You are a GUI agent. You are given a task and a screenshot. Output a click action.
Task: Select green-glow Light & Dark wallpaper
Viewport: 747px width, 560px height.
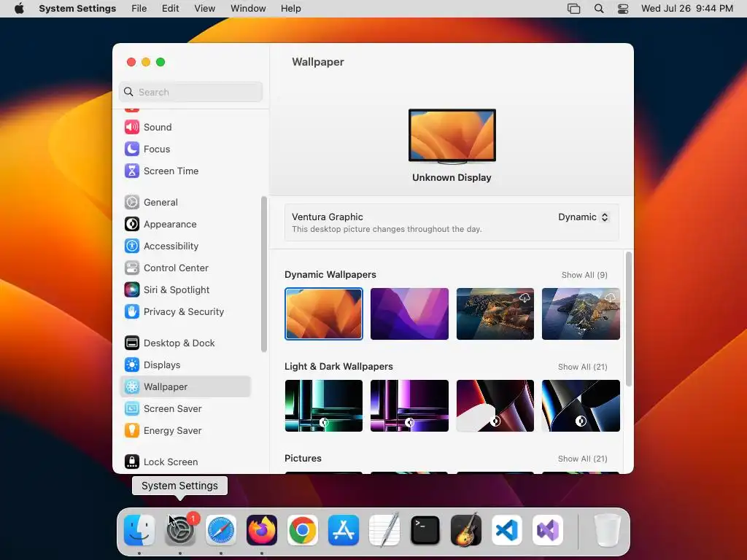[x=324, y=405]
